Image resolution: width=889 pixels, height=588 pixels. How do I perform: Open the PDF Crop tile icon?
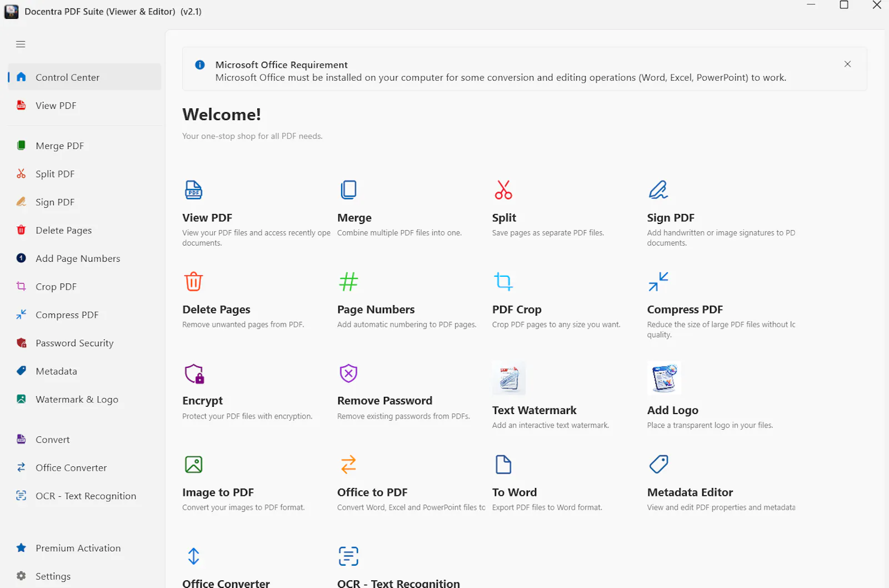pyautogui.click(x=503, y=282)
